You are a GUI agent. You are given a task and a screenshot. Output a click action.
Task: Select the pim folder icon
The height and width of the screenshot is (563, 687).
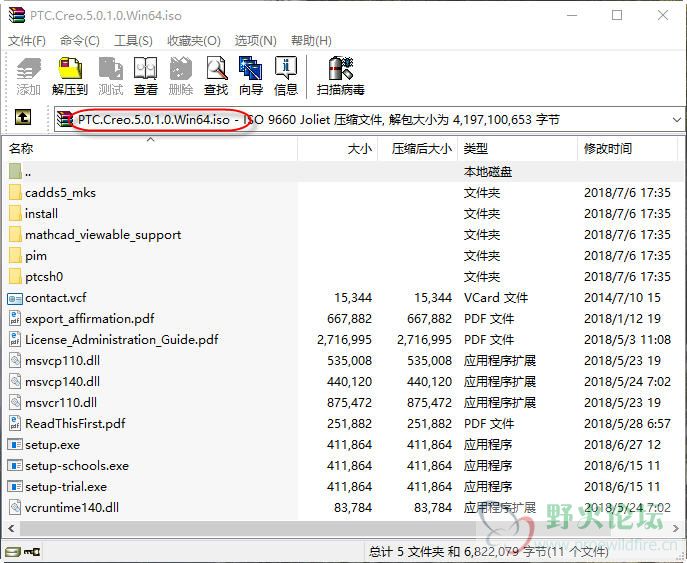pyautogui.click(x=15, y=256)
